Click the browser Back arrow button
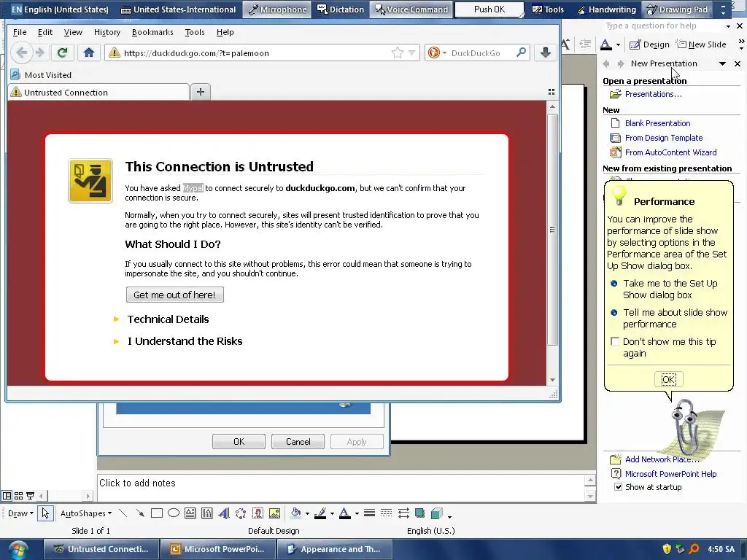The image size is (747, 560). (21, 52)
